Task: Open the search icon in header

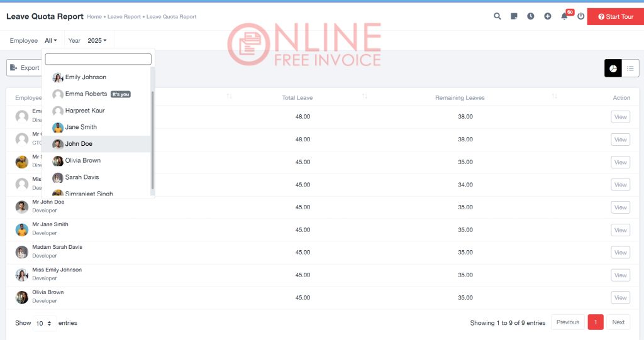Action: (497, 16)
